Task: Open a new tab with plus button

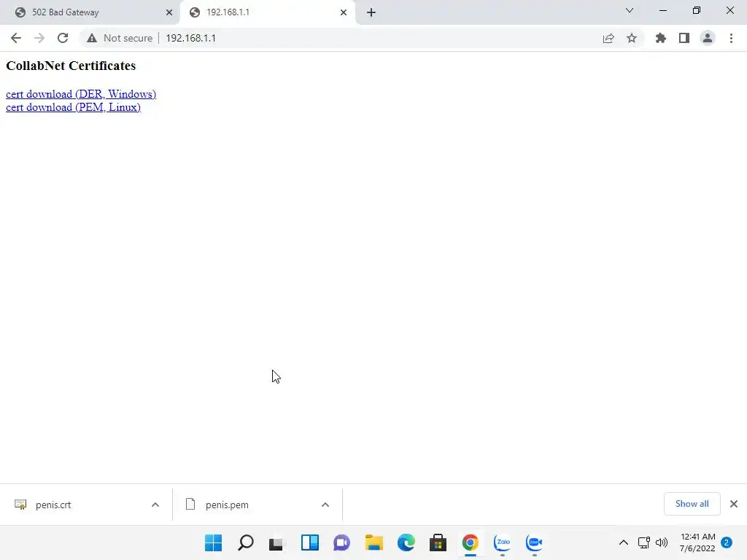Action: [x=371, y=12]
